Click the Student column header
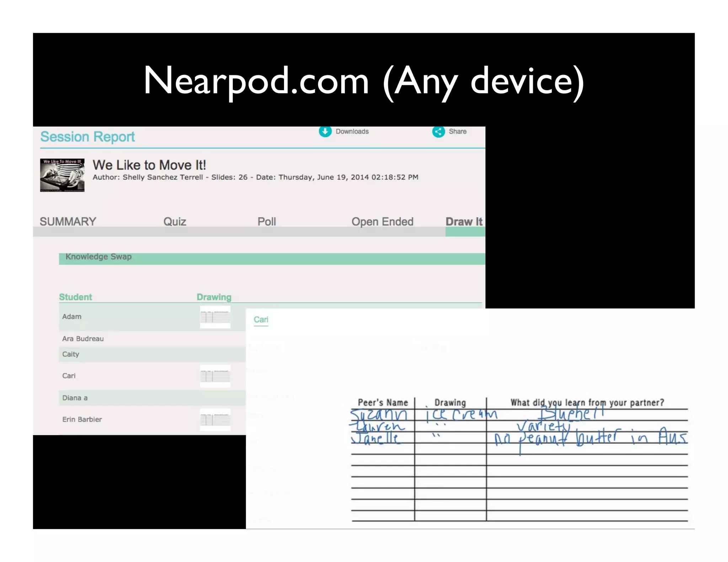This screenshot has height=562, width=728. pyautogui.click(x=75, y=297)
